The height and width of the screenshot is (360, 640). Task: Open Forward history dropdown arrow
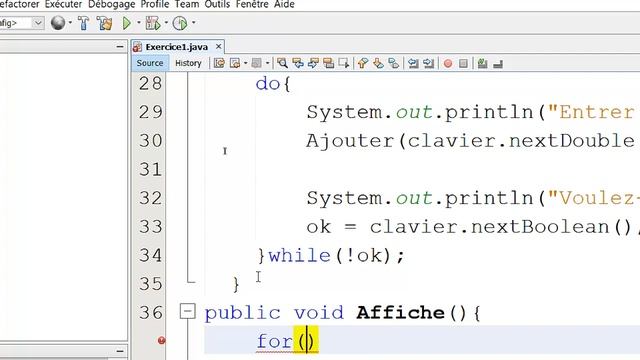(x=267, y=63)
